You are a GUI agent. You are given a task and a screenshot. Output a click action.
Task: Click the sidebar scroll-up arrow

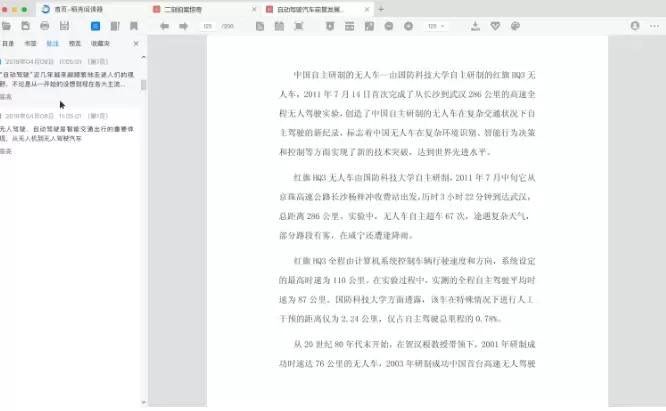pyautogui.click(x=144, y=57)
